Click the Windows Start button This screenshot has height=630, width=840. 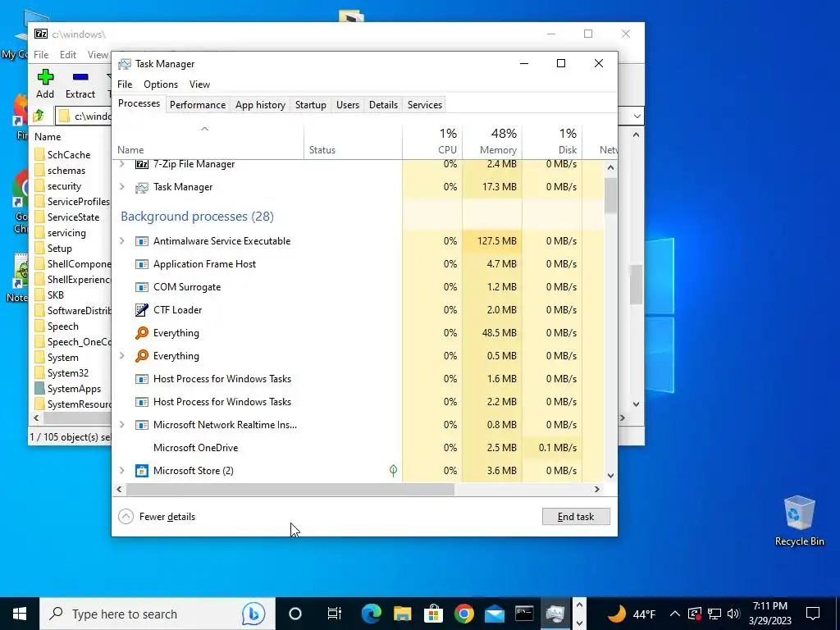[20, 614]
